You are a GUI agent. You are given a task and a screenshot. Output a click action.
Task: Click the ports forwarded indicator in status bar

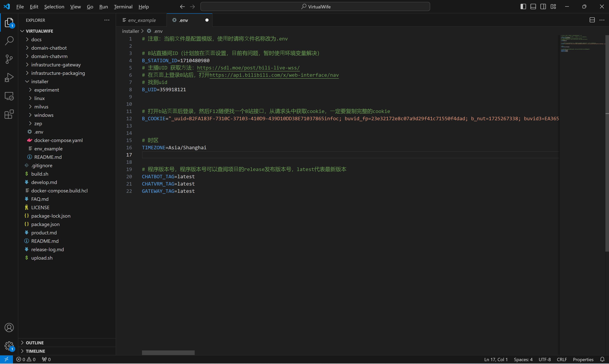pos(46,359)
